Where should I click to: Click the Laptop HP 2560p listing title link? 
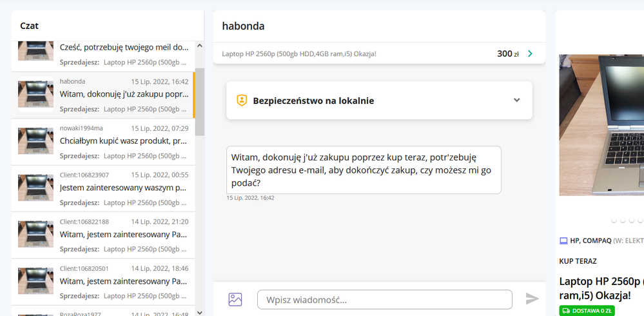(x=299, y=54)
